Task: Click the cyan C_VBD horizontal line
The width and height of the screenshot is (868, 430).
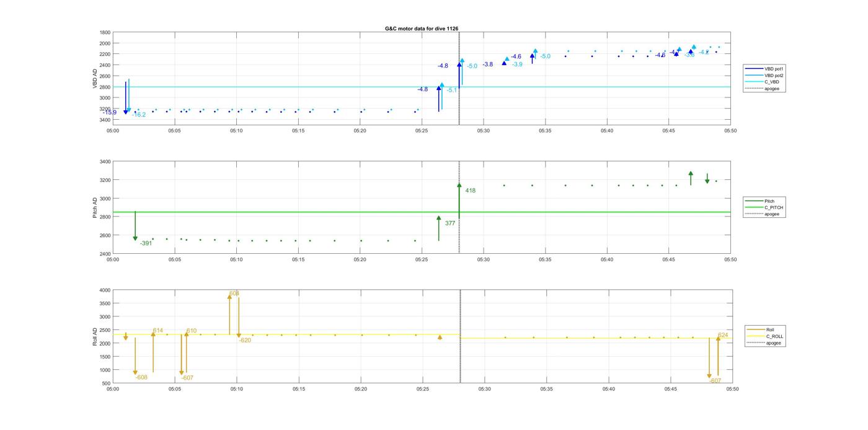Action: point(422,87)
